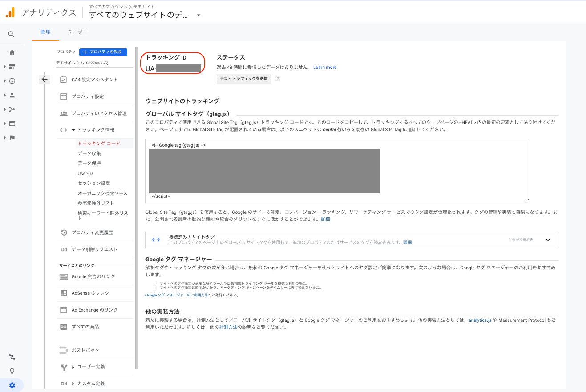This screenshot has height=392, width=586.
Task: Open Conversions flag icon in left rail
Action: point(12,138)
